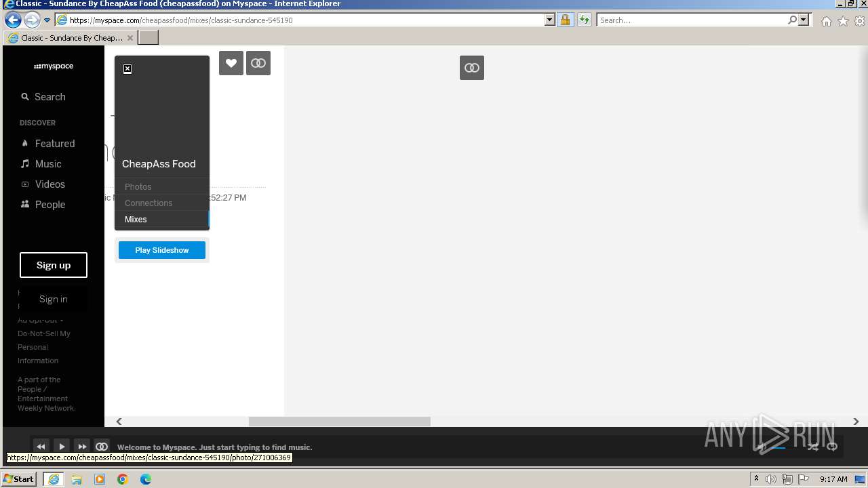Select Mixes in the profile card
The height and width of the screenshot is (488, 868).
tap(136, 219)
